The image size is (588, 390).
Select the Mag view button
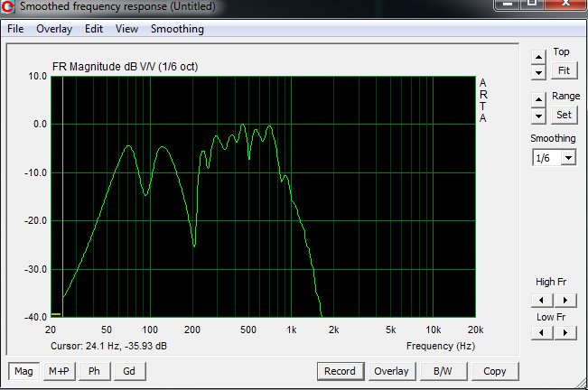coord(23,371)
